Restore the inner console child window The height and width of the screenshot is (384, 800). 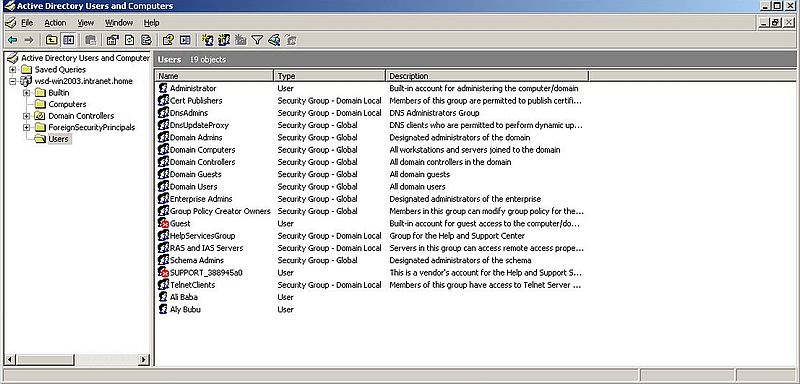775,22
